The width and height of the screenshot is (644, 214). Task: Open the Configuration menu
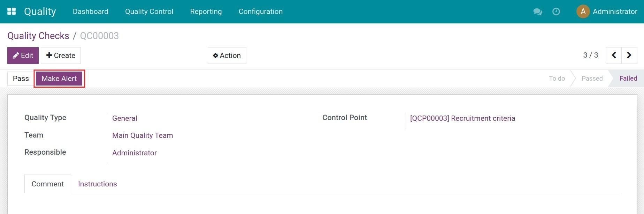(x=260, y=12)
